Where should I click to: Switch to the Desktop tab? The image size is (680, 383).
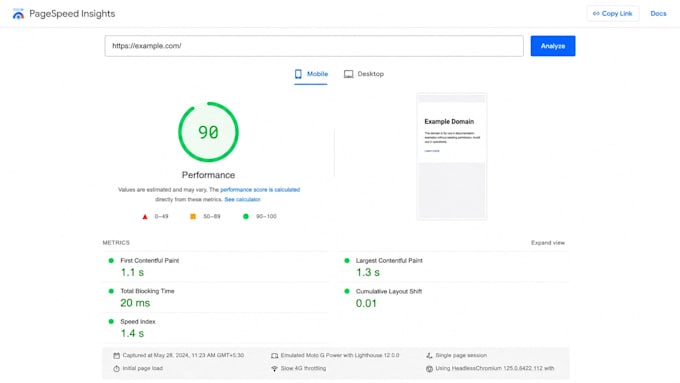tap(364, 74)
